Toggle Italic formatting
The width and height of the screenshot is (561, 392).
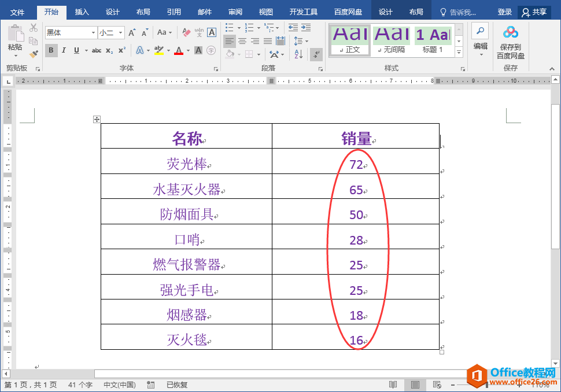coord(64,50)
